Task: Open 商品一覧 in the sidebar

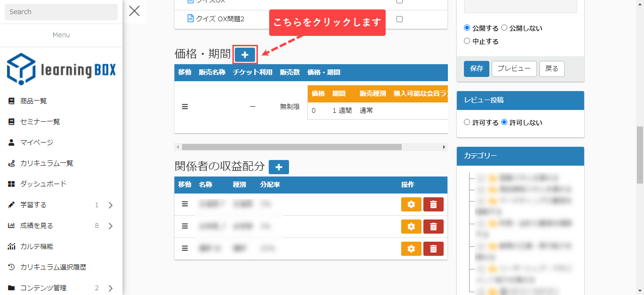Action: 33,101
